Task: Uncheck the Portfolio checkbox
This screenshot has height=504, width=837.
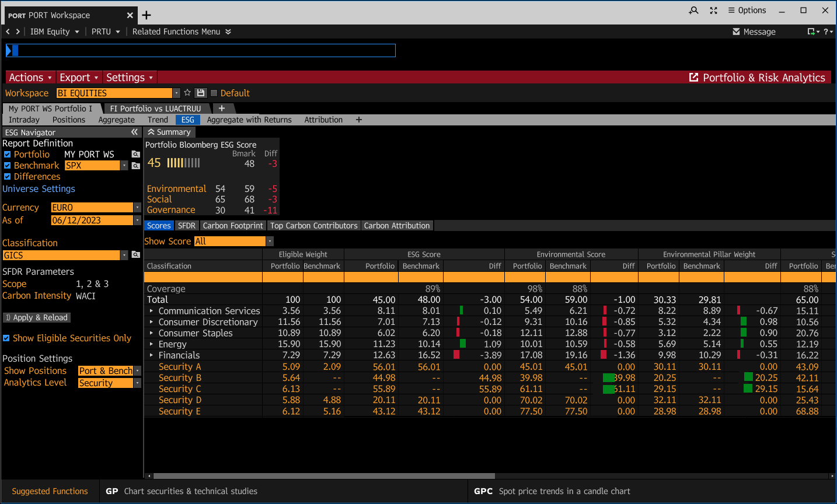Action: click(7, 155)
